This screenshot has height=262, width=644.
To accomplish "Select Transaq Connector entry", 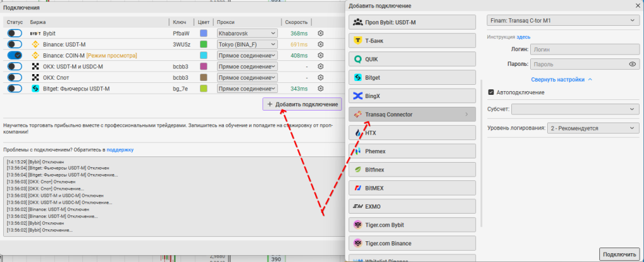I will click(x=412, y=114).
